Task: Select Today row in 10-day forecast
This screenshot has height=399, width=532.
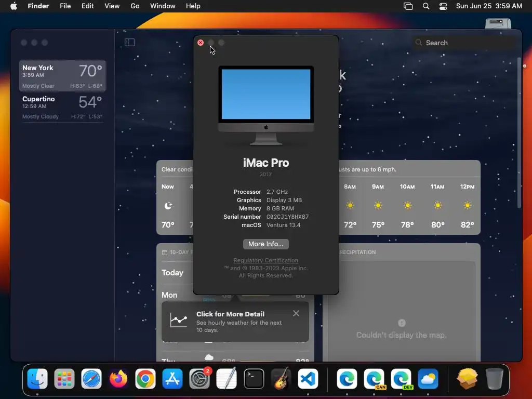Action: tap(177, 273)
